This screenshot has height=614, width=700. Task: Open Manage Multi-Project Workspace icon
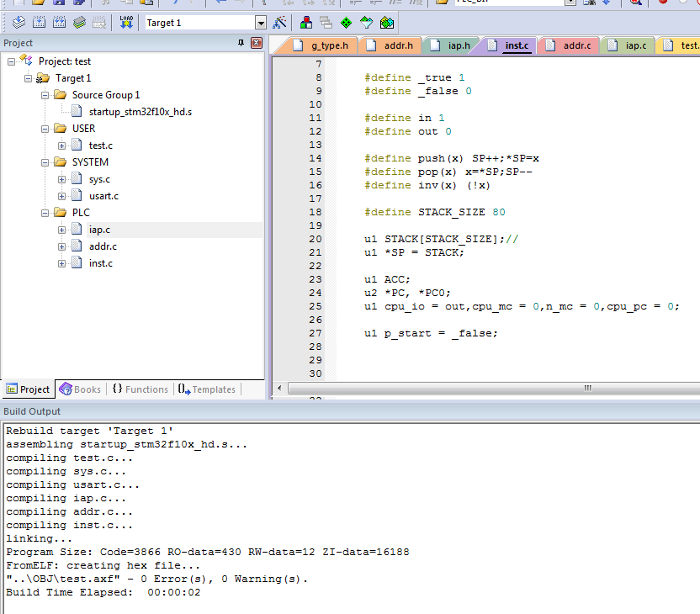(326, 23)
